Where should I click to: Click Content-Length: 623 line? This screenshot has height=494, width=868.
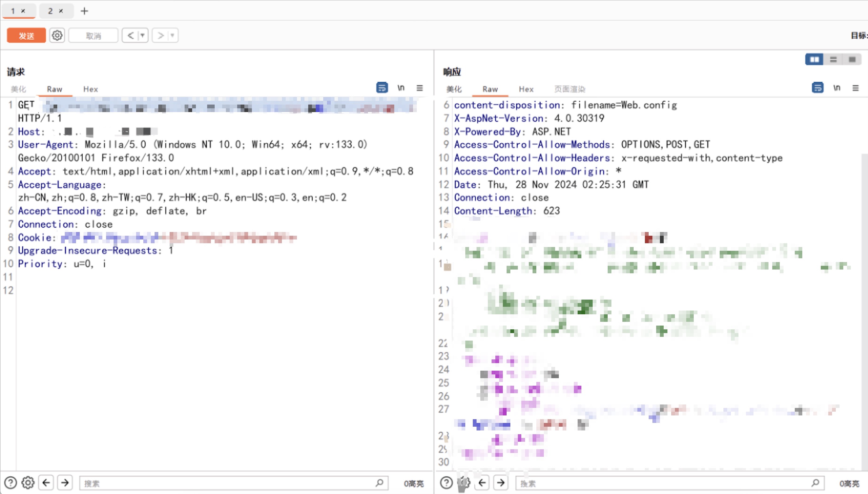click(x=507, y=211)
